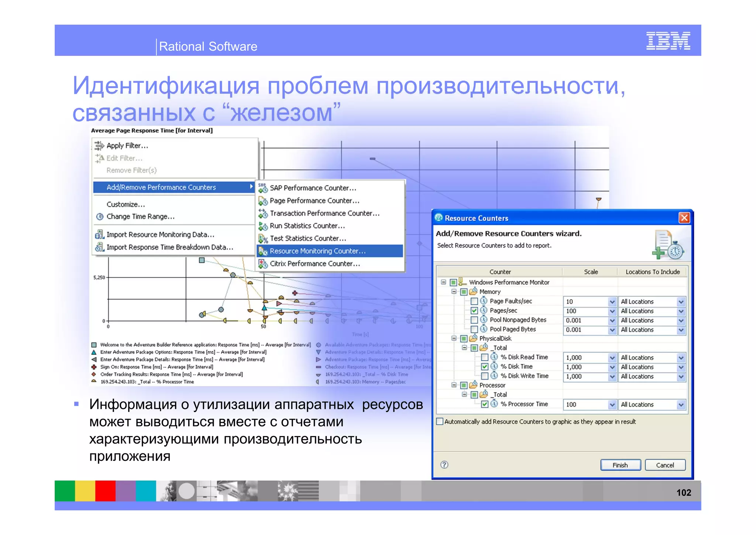The image size is (756, 535).
Task: Click the Sign On legend red marker
Action: point(94,367)
